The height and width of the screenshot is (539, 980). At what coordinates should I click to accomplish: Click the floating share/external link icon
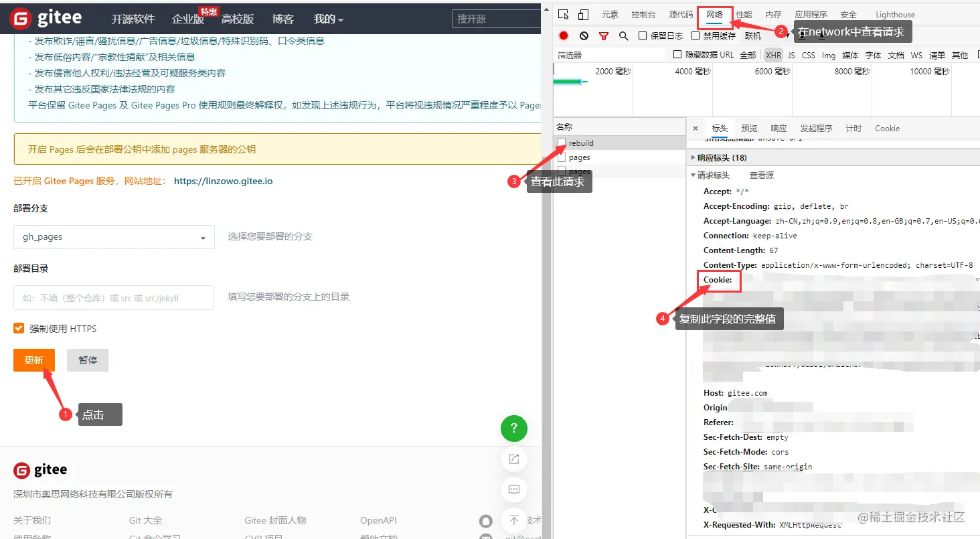point(514,459)
